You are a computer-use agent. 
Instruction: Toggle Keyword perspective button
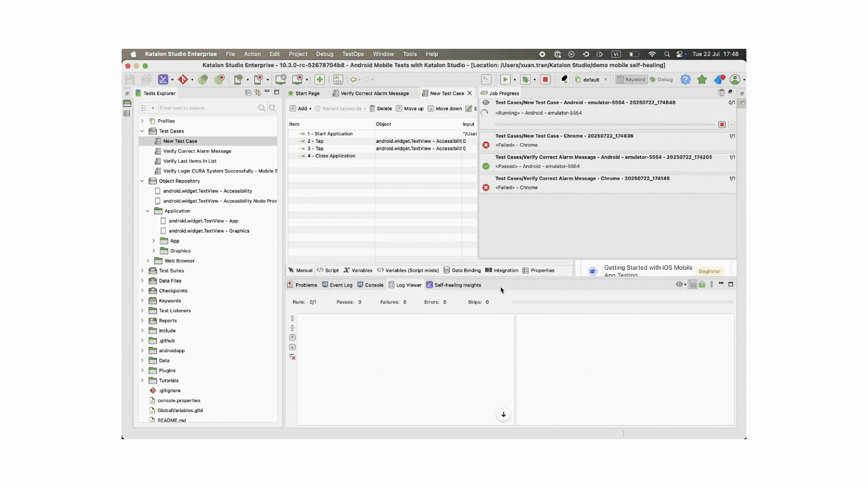click(631, 80)
